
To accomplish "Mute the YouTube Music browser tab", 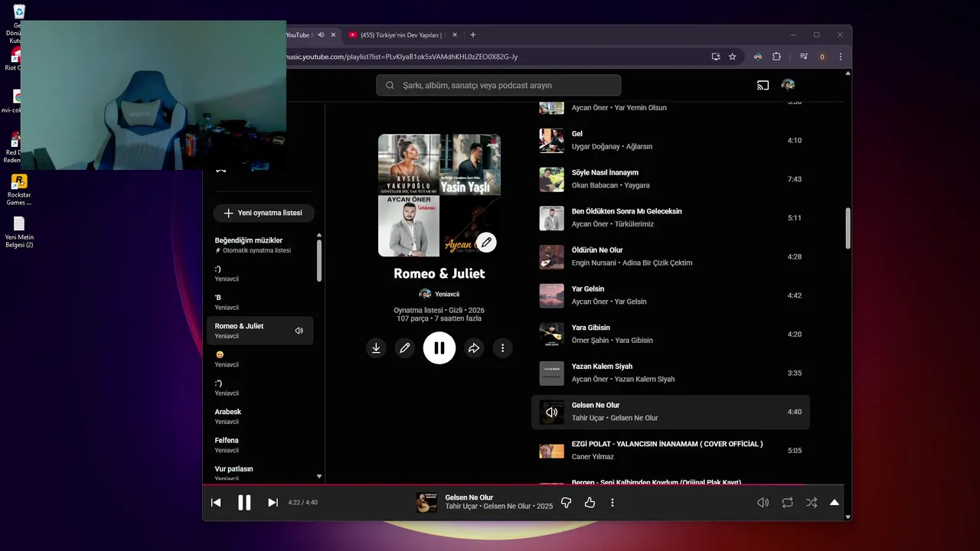I will pos(322,35).
